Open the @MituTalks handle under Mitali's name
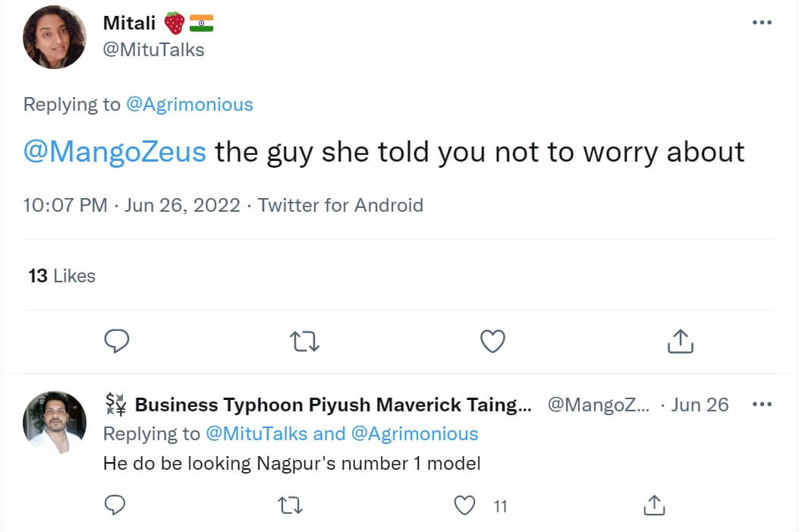Viewport: 799px width, 532px height. point(153,50)
